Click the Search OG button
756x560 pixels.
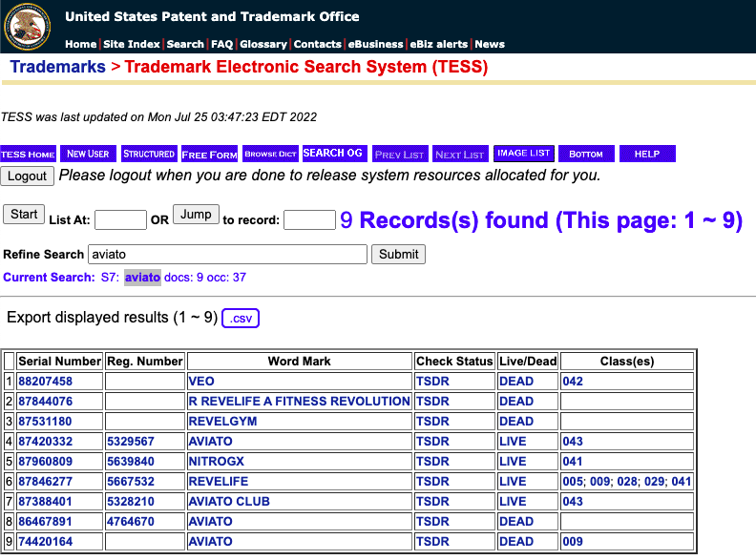click(333, 154)
